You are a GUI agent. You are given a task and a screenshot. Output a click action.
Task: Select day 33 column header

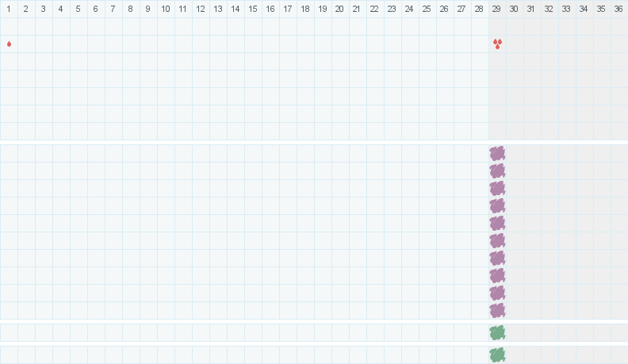[566, 9]
